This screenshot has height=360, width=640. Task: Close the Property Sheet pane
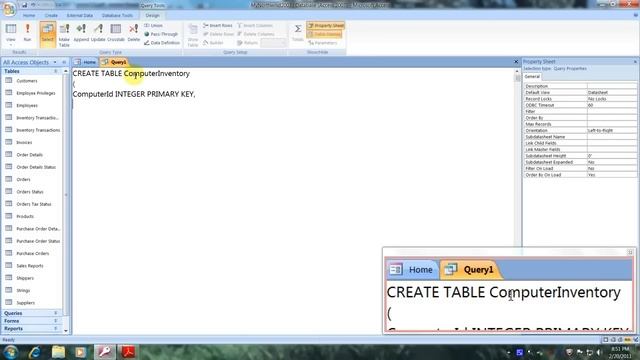(635, 62)
